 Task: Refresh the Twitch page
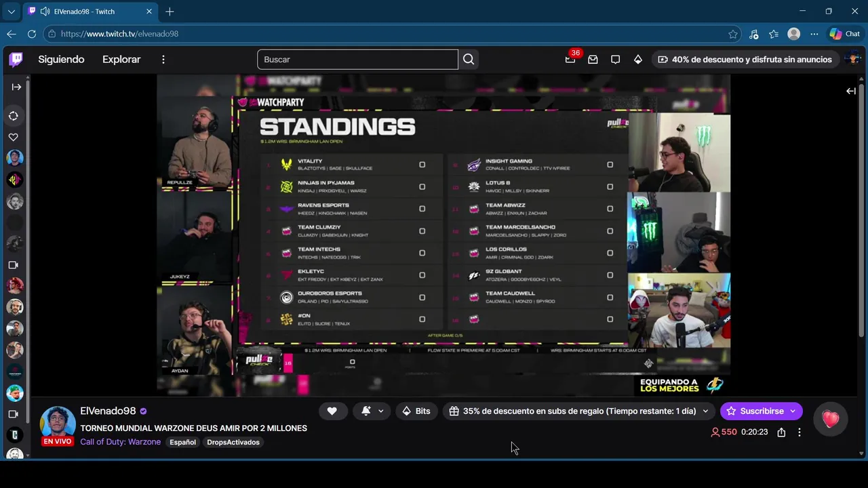pyautogui.click(x=32, y=34)
